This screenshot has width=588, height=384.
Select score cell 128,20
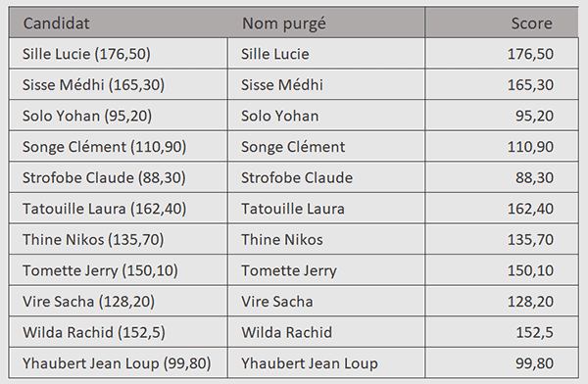(502, 301)
